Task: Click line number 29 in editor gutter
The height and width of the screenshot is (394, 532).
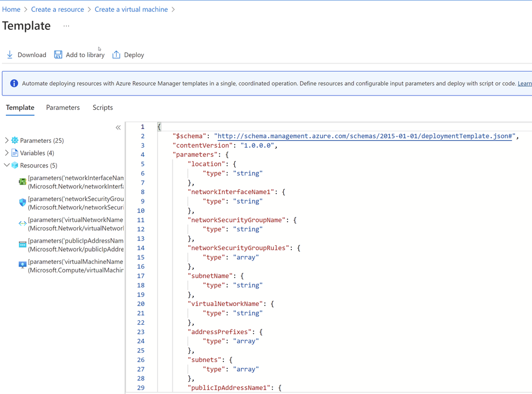Action: 141,388
